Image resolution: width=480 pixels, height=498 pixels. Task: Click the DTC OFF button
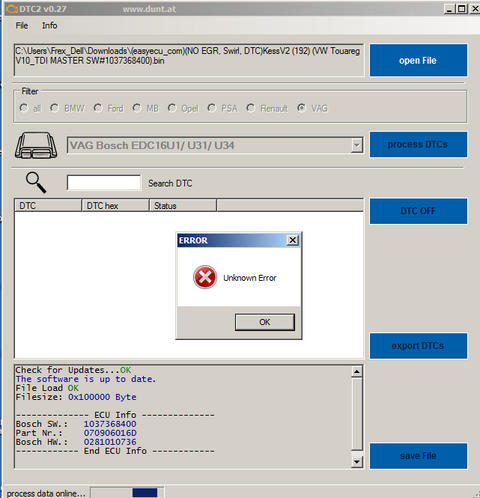point(418,211)
